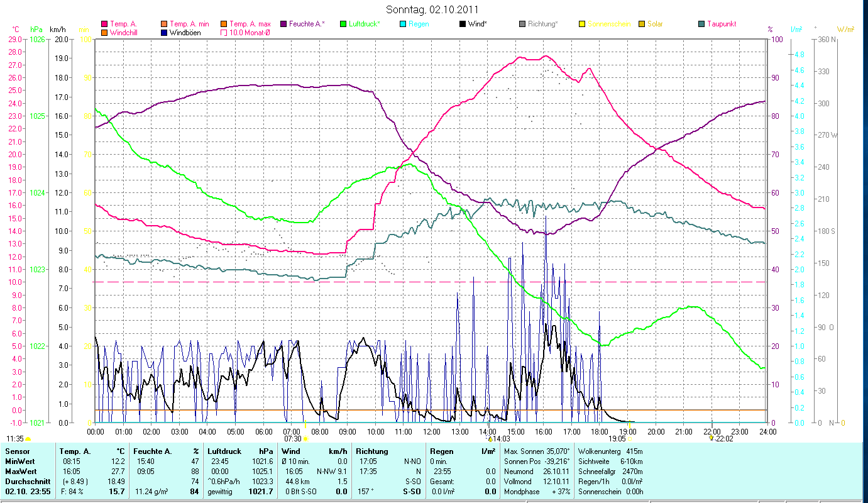Click the Luftdruck column header in table
The image size is (868, 503).
pos(224,451)
